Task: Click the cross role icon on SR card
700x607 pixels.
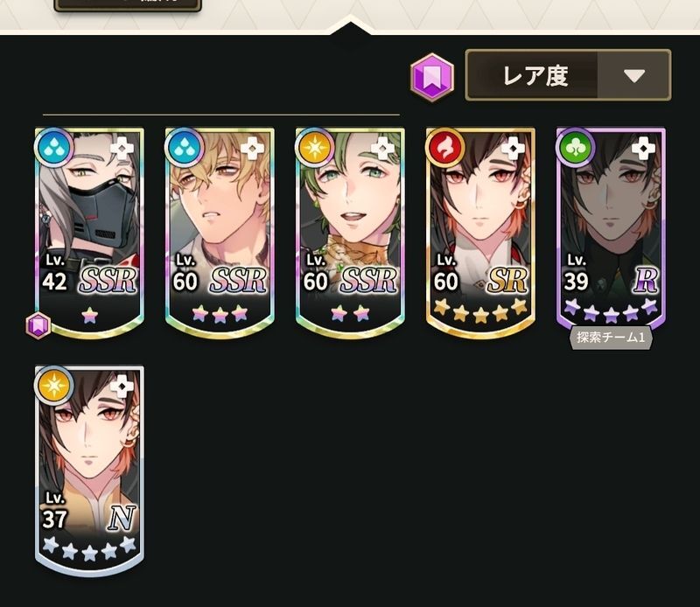Action: point(513,148)
